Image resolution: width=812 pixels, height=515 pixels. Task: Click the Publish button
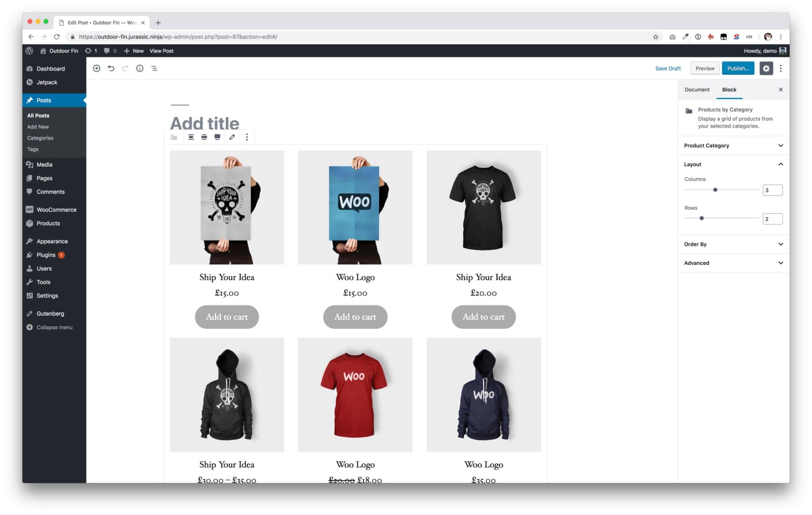point(739,68)
